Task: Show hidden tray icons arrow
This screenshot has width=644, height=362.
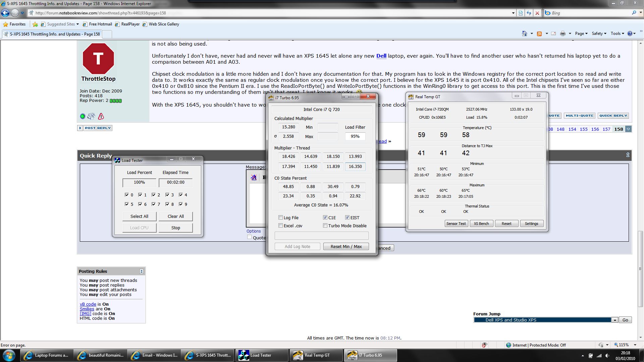Action: click(583, 356)
